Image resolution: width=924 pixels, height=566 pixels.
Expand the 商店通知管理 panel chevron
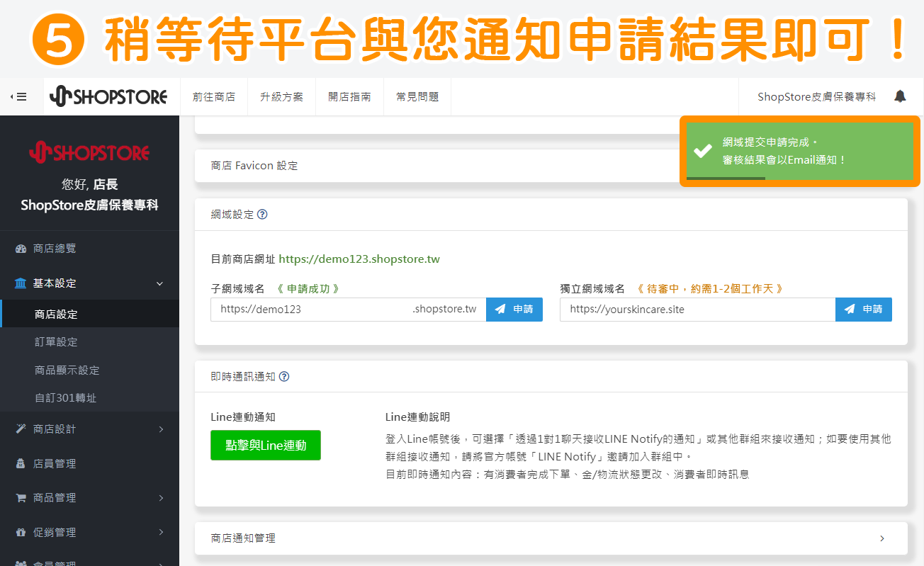[882, 538]
